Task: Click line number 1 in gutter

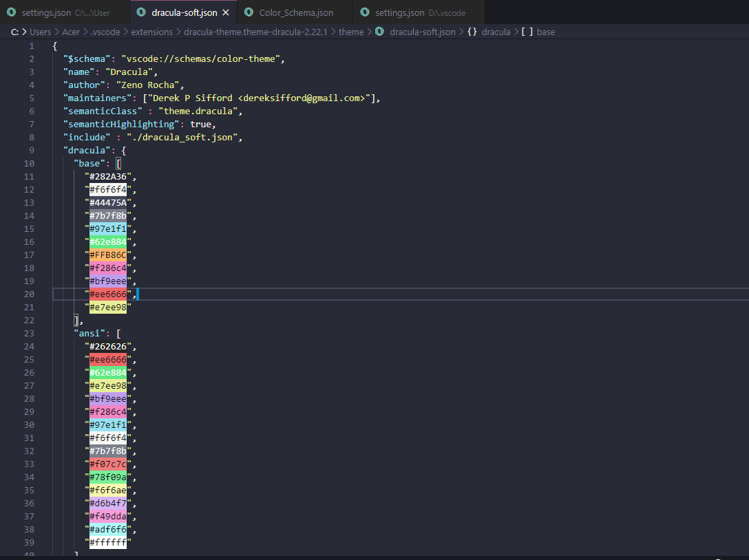Action: click(32, 46)
